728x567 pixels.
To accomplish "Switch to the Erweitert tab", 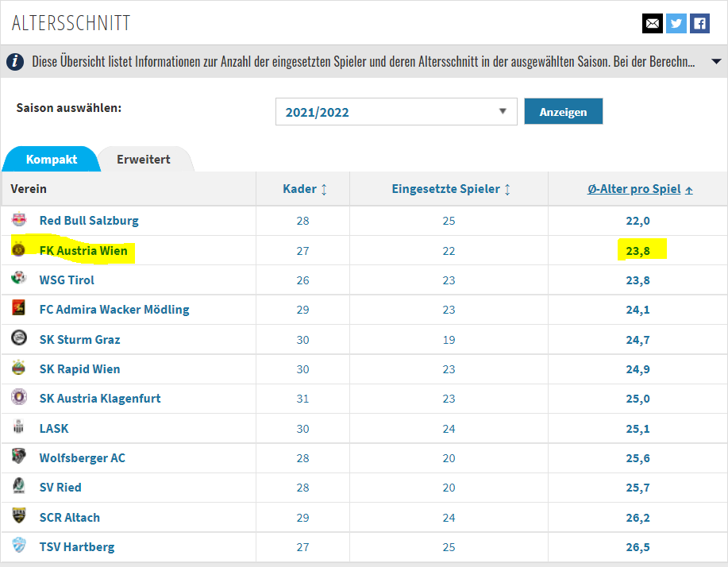I will [x=144, y=160].
